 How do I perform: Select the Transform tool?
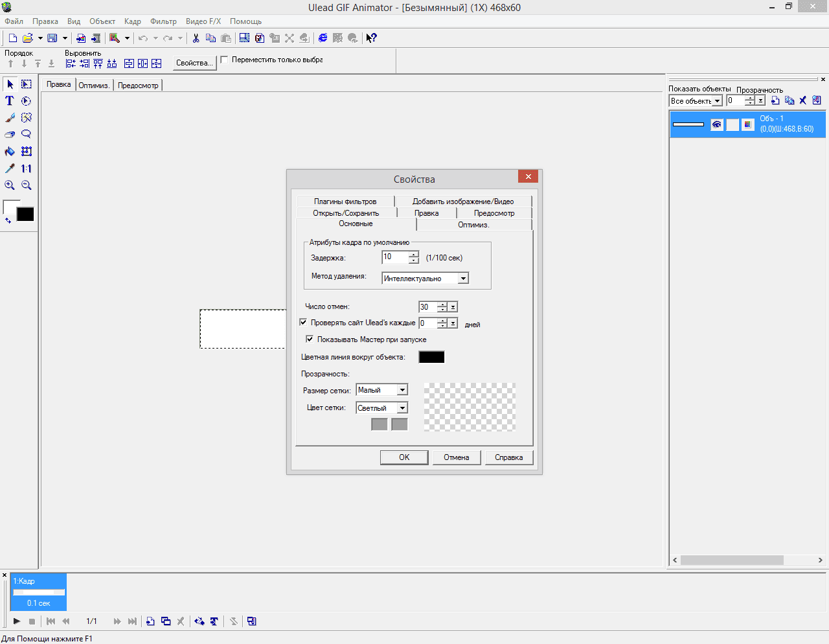[27, 152]
